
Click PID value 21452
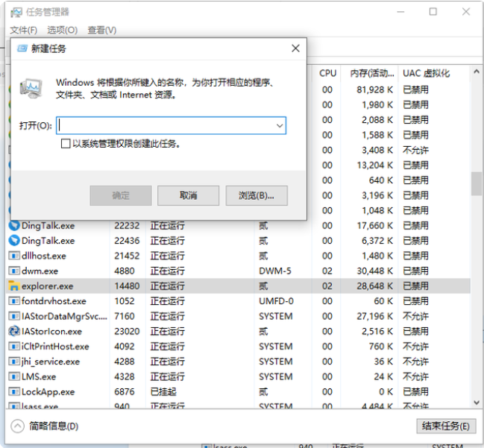(128, 256)
